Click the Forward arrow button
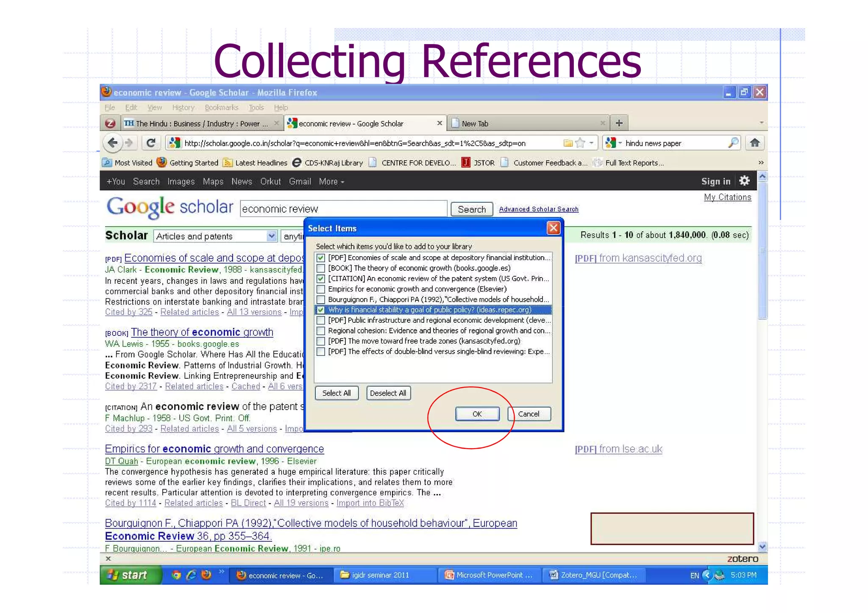868x613 pixels. [x=129, y=143]
